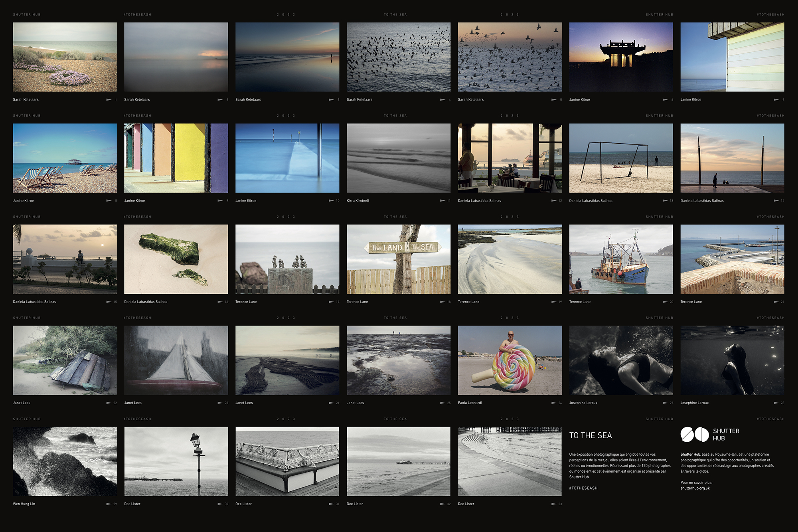The width and height of the screenshot is (798, 532).
Task: Click the arrow icon beside number 24
Action: click(x=331, y=403)
